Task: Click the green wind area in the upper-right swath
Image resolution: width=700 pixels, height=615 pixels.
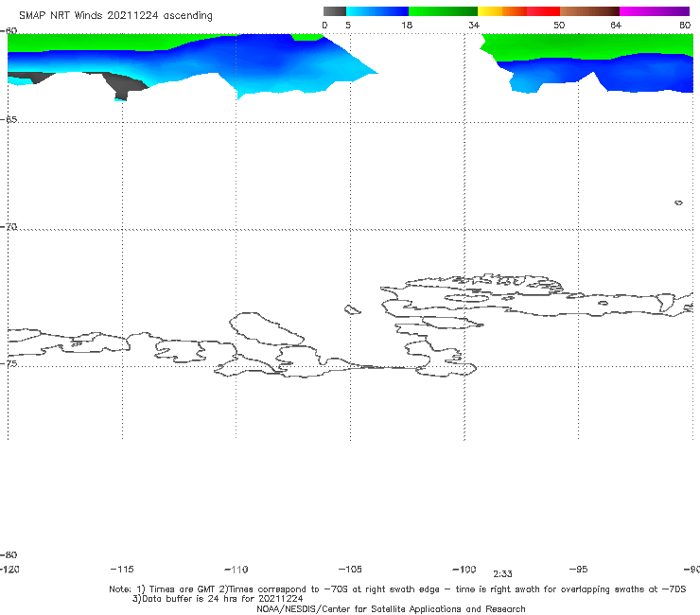Action: [589, 45]
